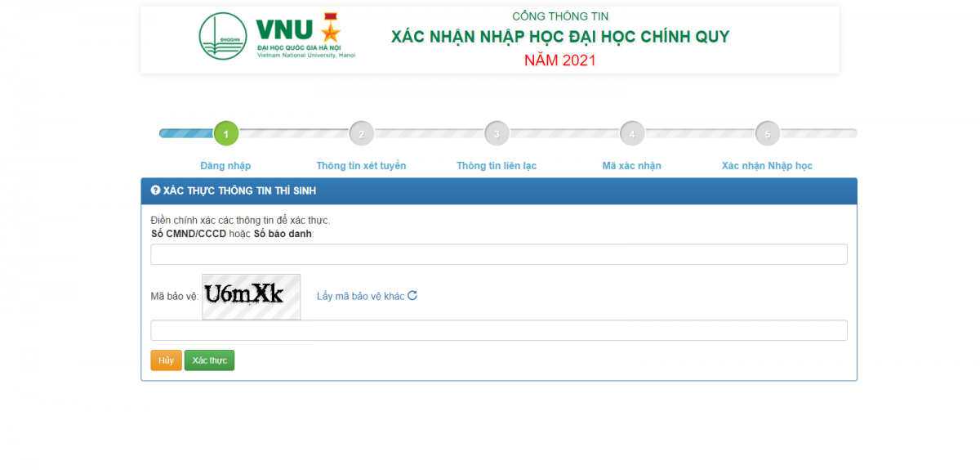This screenshot has height=470, width=980.
Task: Select the step 4 circle indicator
Action: 632,133
